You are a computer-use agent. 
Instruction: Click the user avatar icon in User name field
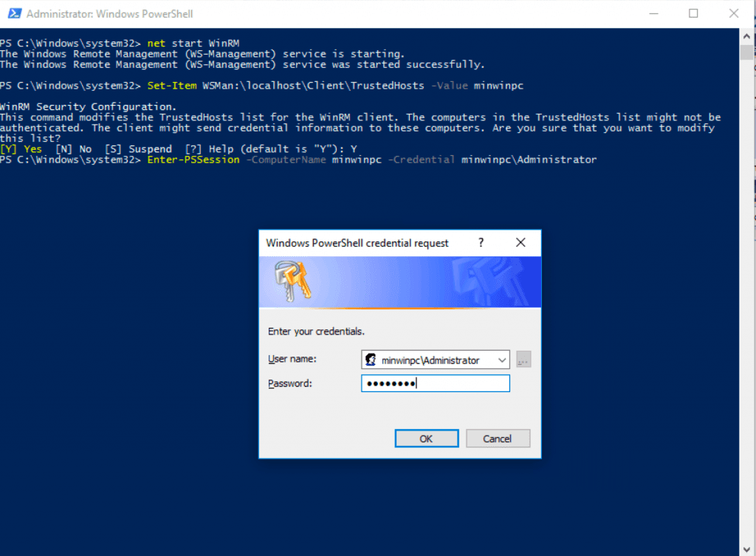tap(371, 360)
